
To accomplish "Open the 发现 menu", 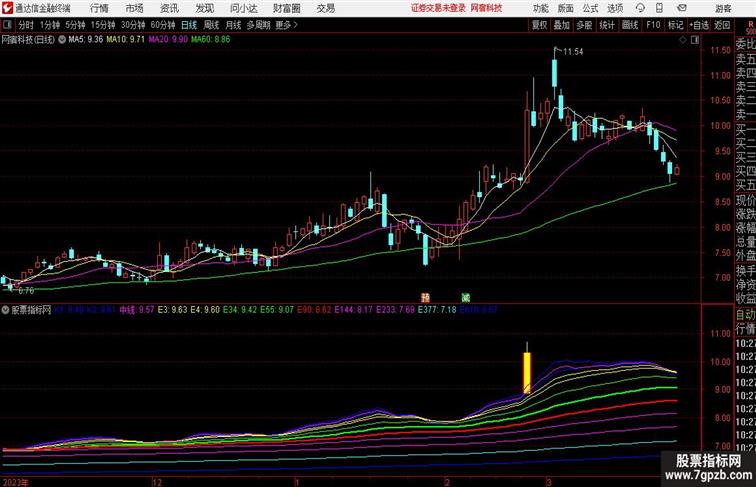I will click(x=204, y=8).
